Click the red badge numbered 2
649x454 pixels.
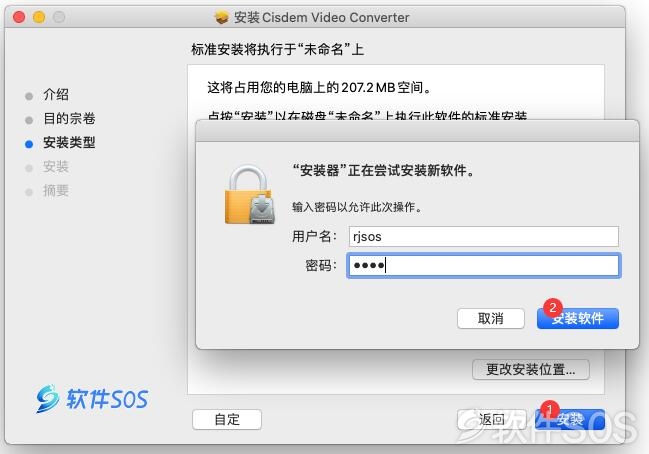(x=553, y=307)
